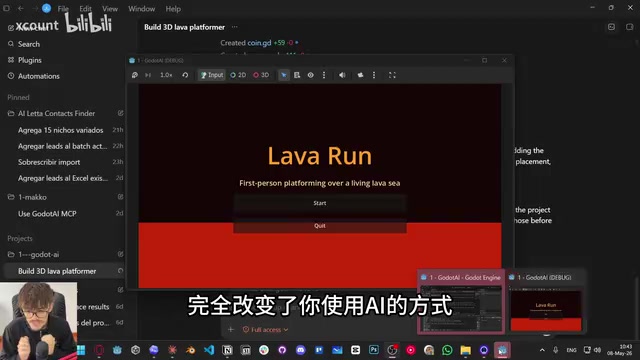
Task: Show hidden system tray icons
Action: pos(542,350)
